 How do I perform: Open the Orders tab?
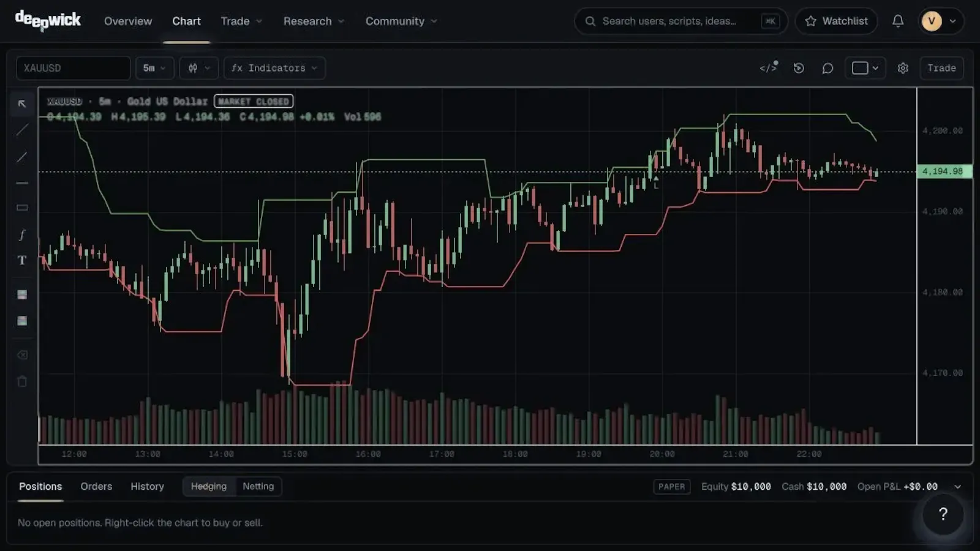(96, 486)
